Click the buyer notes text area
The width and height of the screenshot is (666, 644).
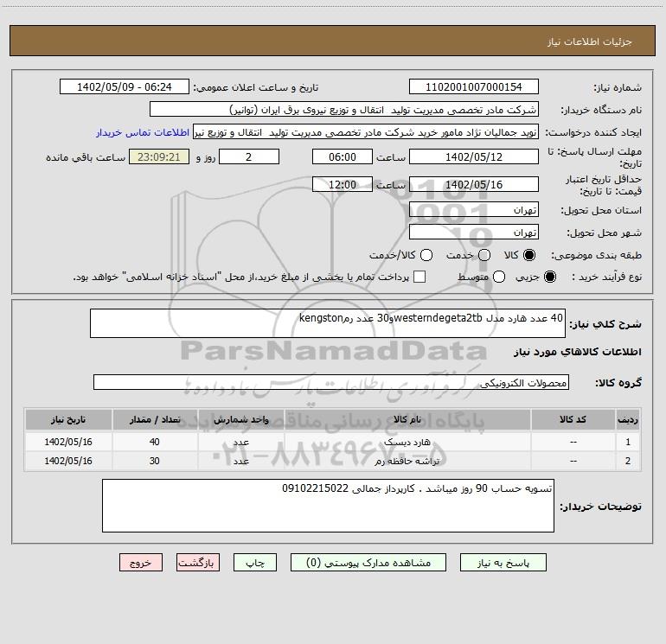tap(328, 506)
